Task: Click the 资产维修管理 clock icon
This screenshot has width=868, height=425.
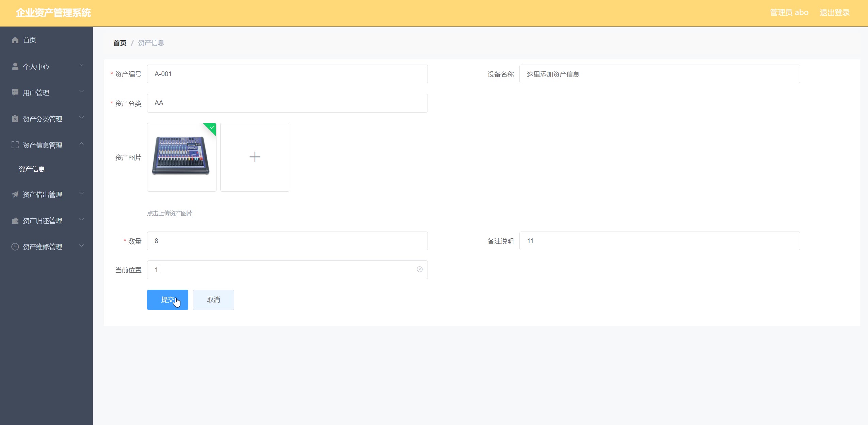Action: point(15,247)
